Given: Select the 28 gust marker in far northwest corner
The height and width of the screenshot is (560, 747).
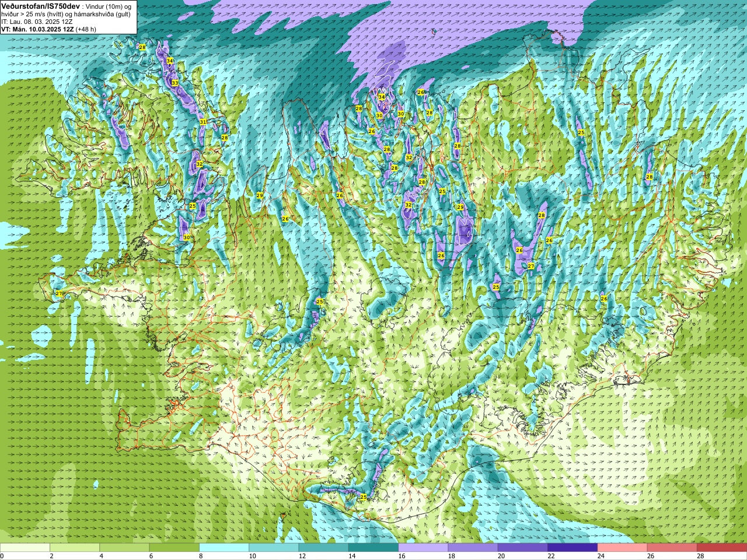Looking at the screenshot, I should [x=142, y=47].
